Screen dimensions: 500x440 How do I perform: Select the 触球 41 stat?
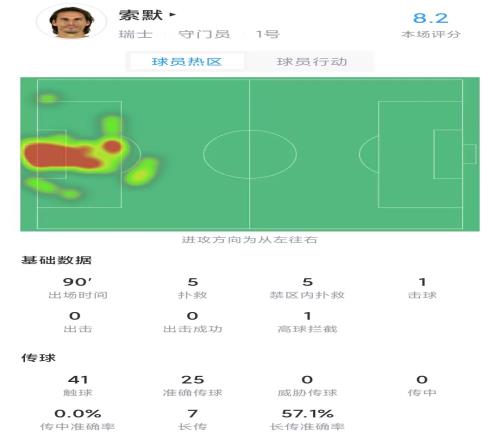coord(78,386)
